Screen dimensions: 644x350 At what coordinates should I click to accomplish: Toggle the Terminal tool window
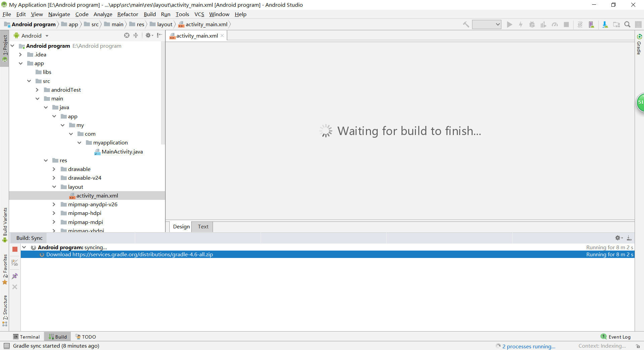pyautogui.click(x=26, y=337)
